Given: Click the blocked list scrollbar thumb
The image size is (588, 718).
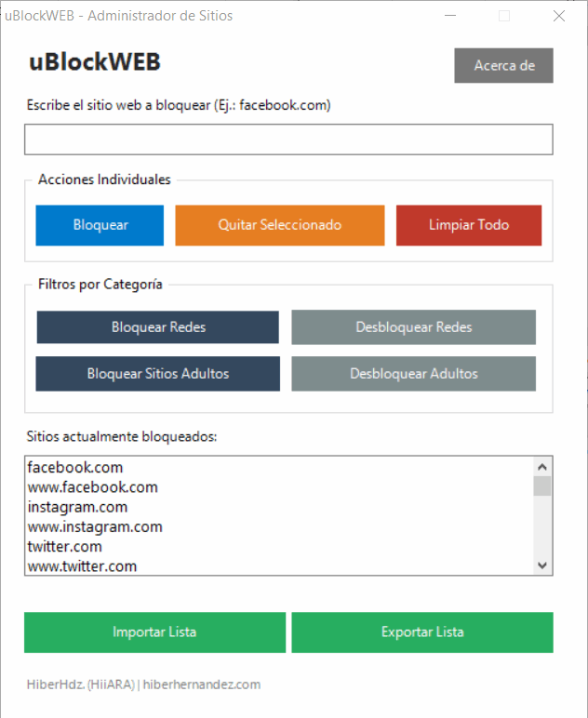Looking at the screenshot, I should pyautogui.click(x=542, y=486).
